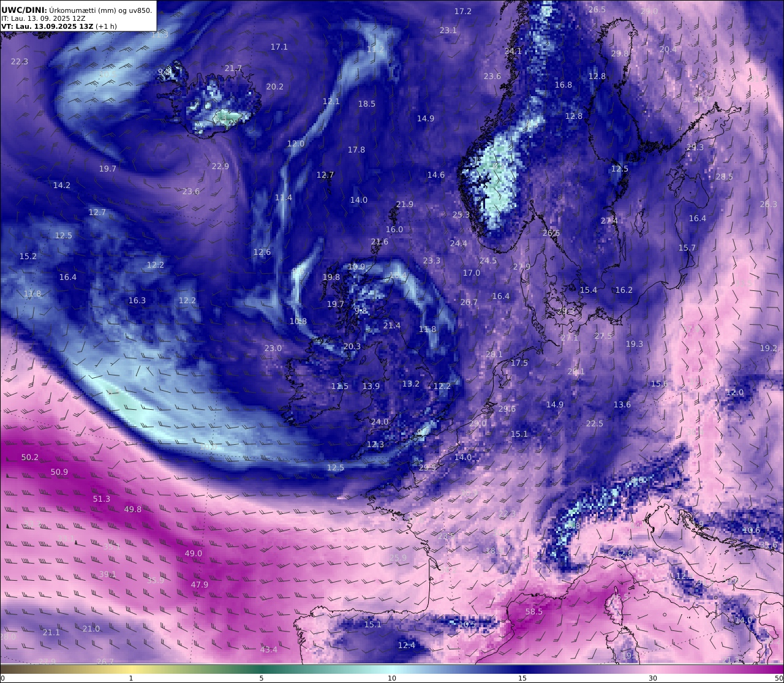Viewport: 784px width, 683px height.
Task: Click the map value 20.2
Action: [x=275, y=86]
